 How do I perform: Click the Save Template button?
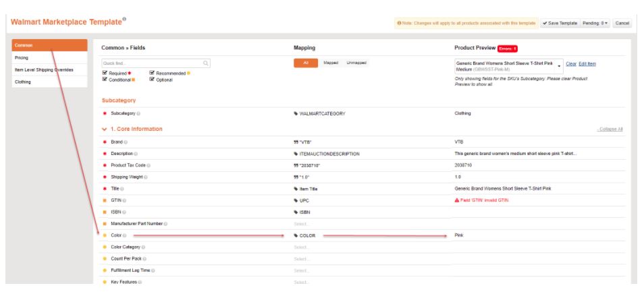(x=559, y=23)
